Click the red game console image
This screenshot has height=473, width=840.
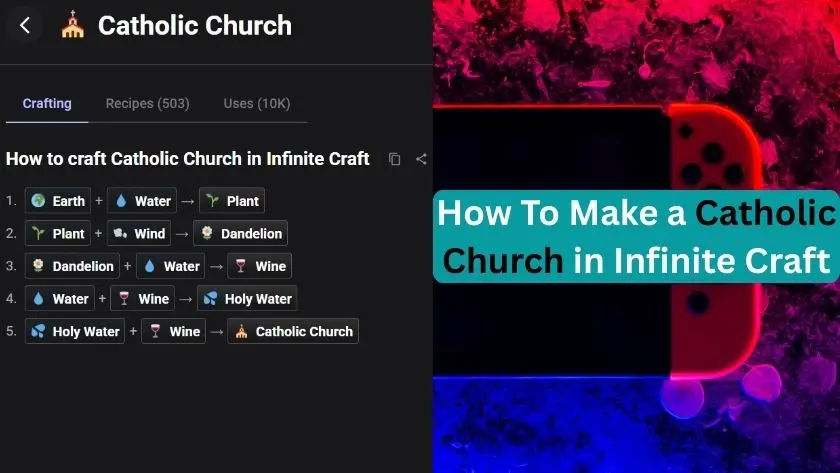point(597,242)
